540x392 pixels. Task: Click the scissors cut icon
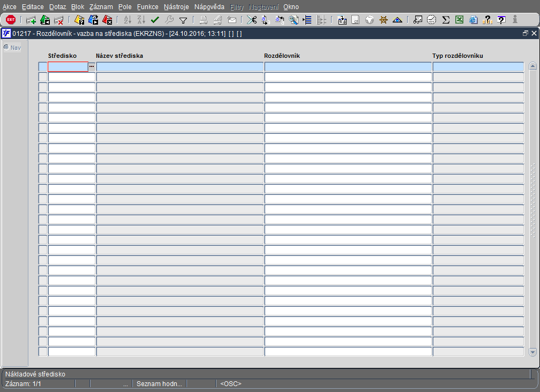pyautogui.click(x=252, y=20)
